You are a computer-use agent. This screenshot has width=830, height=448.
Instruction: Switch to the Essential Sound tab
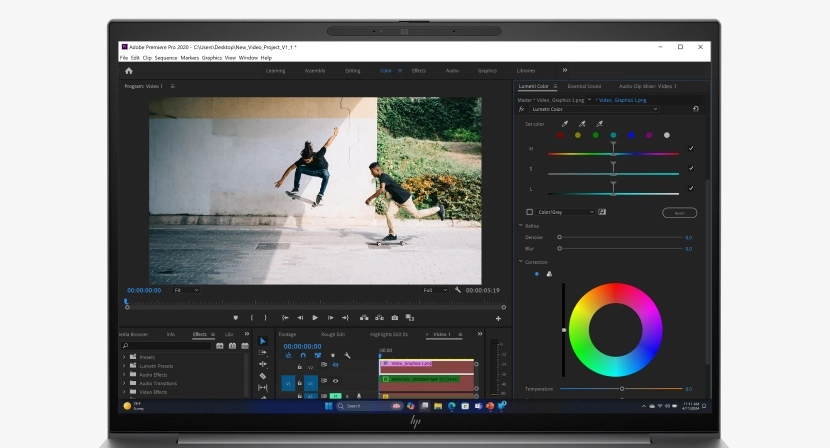584,86
